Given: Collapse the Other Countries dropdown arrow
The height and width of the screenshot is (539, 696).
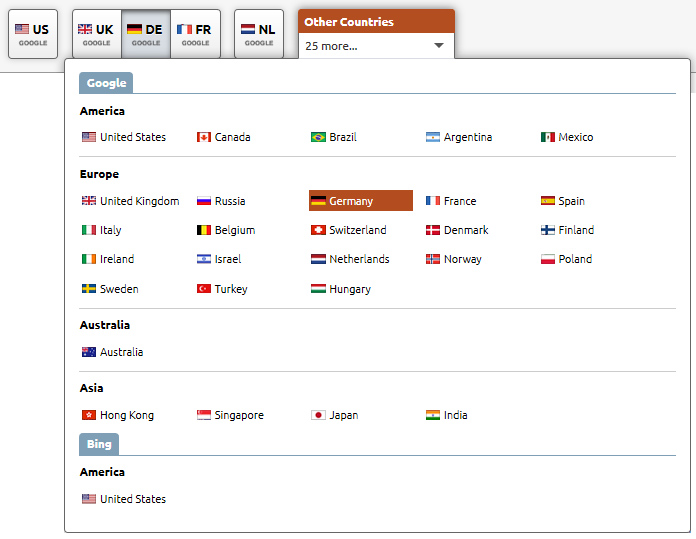Looking at the screenshot, I should click(438, 46).
